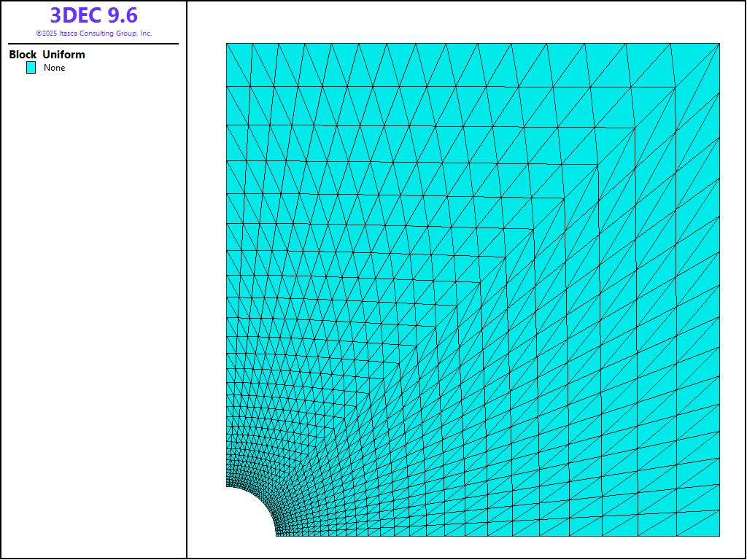Click the top-left corner of the mesh
Viewport: 747px width, 560px height.
coord(227,44)
